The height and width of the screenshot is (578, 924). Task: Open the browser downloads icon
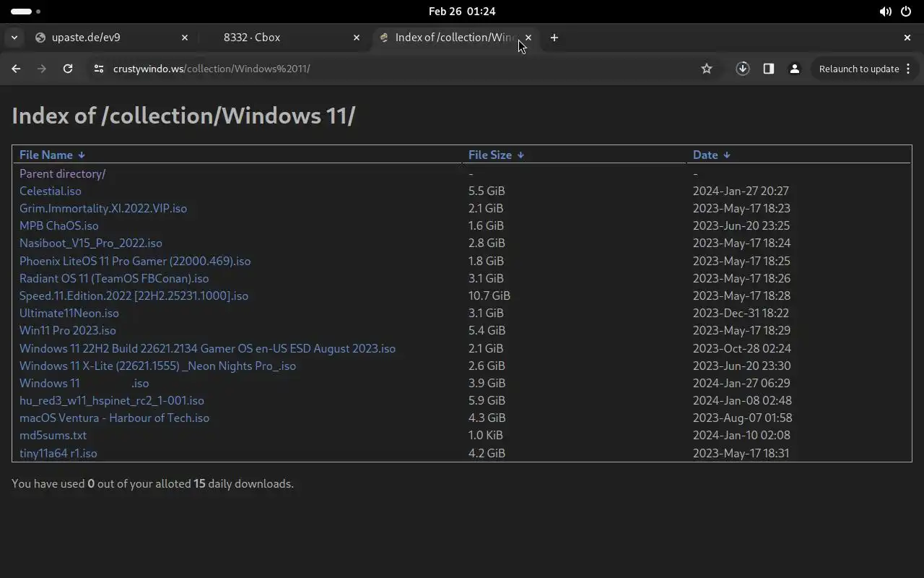(742, 69)
